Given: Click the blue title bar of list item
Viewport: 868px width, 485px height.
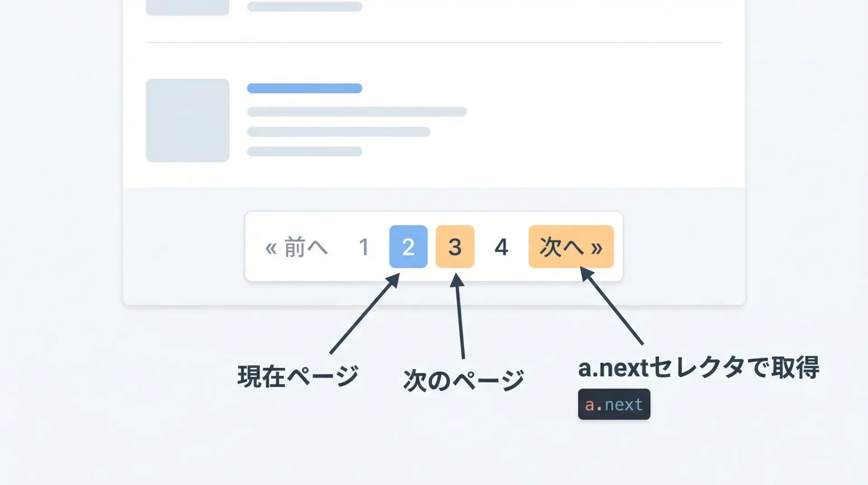Looking at the screenshot, I should point(304,88).
